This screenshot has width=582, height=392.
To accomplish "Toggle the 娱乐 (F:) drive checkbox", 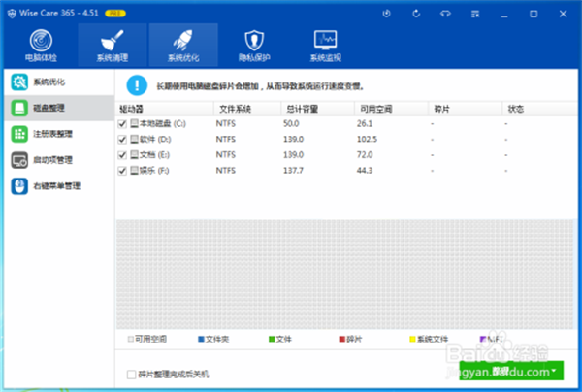I will point(122,171).
